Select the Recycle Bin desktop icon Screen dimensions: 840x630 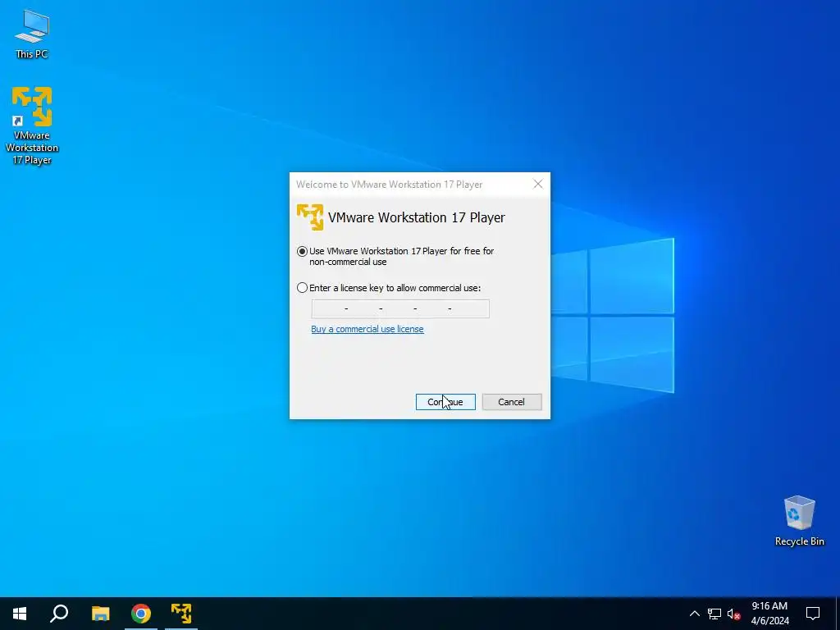pos(799,521)
